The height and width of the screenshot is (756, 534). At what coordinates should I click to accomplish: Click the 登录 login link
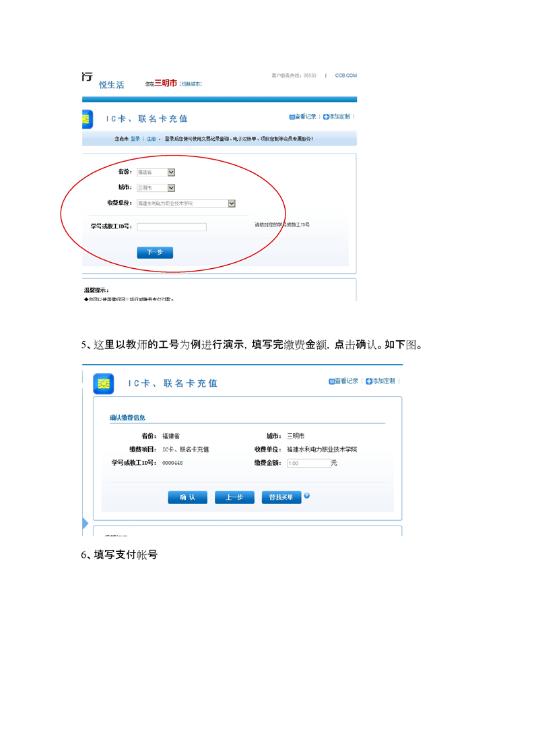[x=135, y=139]
